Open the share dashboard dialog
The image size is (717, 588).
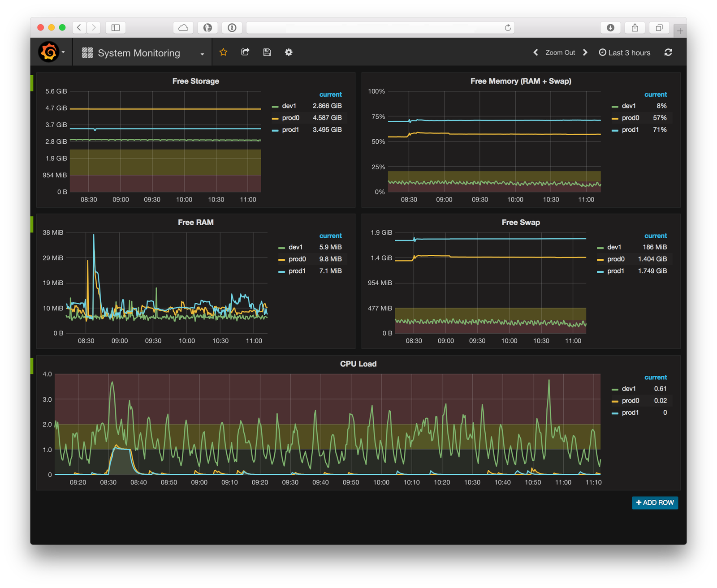click(245, 52)
